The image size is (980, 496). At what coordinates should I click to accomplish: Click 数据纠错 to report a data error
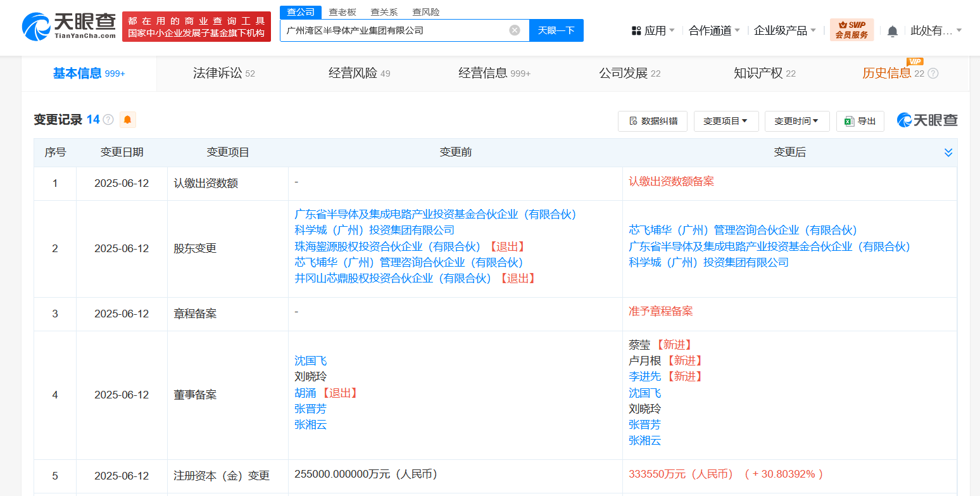point(652,121)
